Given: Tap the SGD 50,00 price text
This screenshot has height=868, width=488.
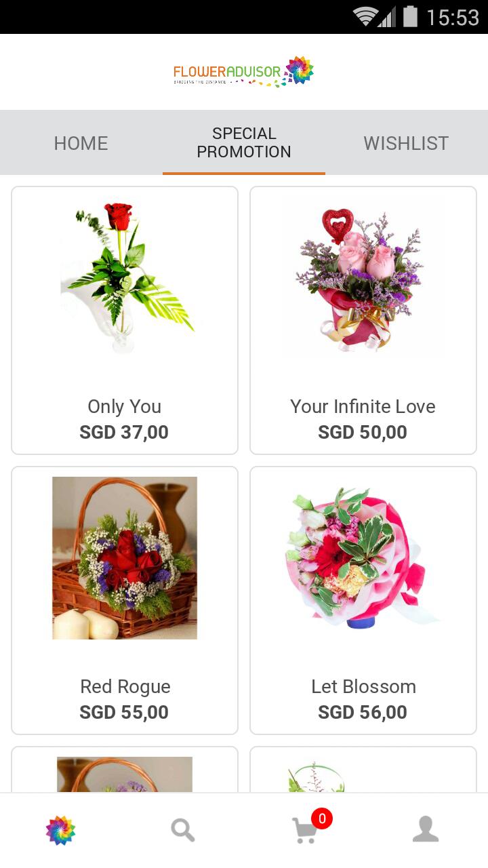Looking at the screenshot, I should click(363, 432).
